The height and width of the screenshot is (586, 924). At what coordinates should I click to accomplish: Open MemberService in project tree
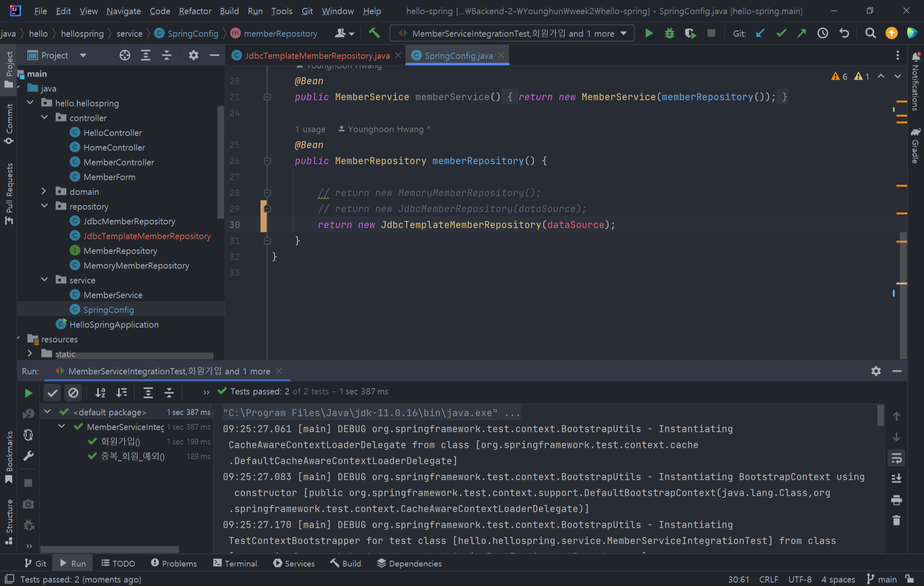113,295
